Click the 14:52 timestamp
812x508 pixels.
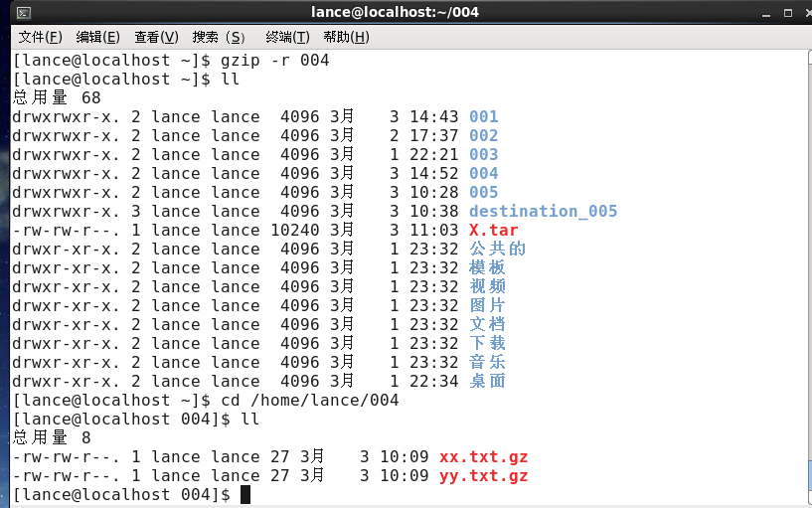click(x=434, y=174)
